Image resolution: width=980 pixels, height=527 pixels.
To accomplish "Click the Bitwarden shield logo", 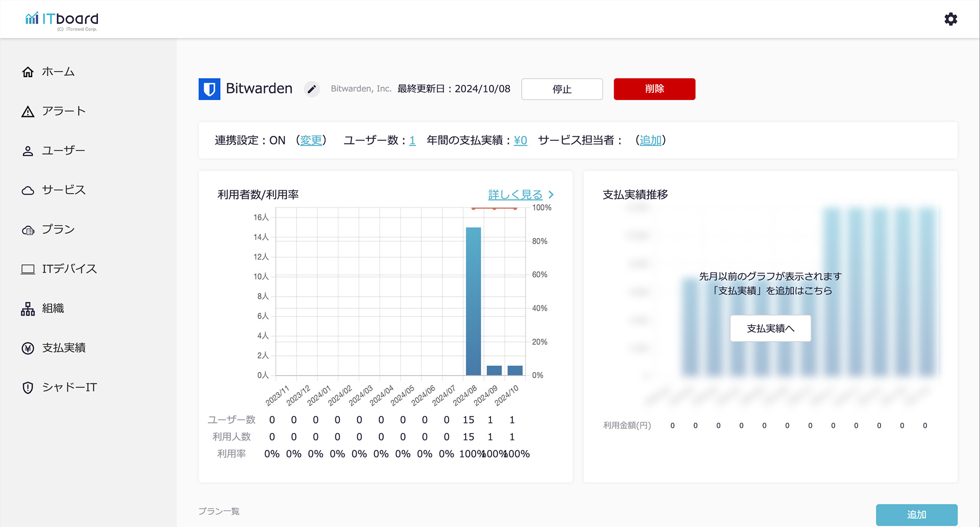I will (209, 89).
